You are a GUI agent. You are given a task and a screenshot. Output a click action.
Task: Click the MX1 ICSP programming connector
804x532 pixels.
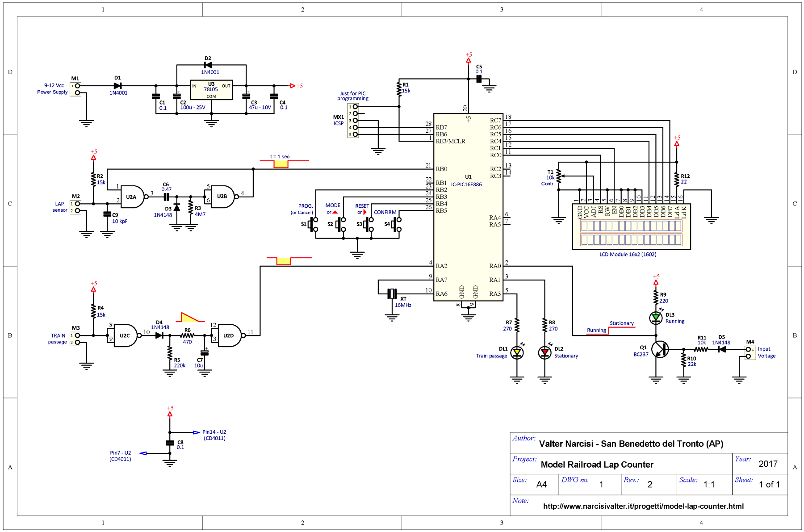coord(353,121)
